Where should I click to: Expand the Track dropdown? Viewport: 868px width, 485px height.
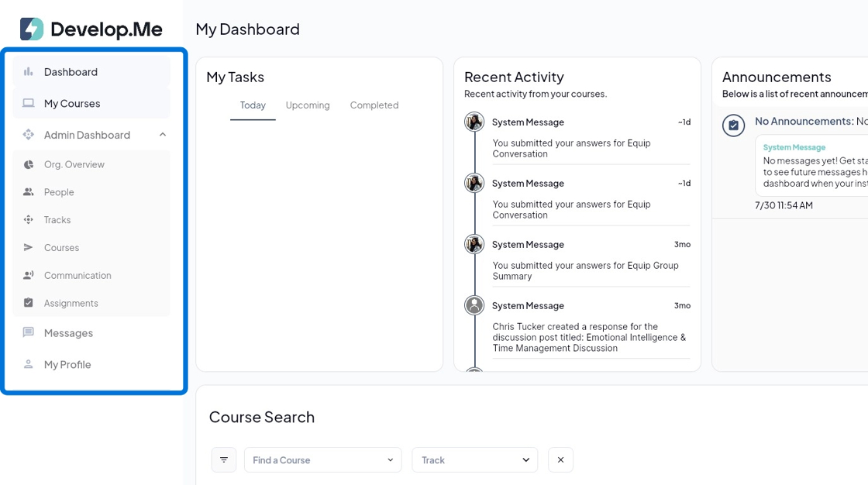tap(474, 460)
